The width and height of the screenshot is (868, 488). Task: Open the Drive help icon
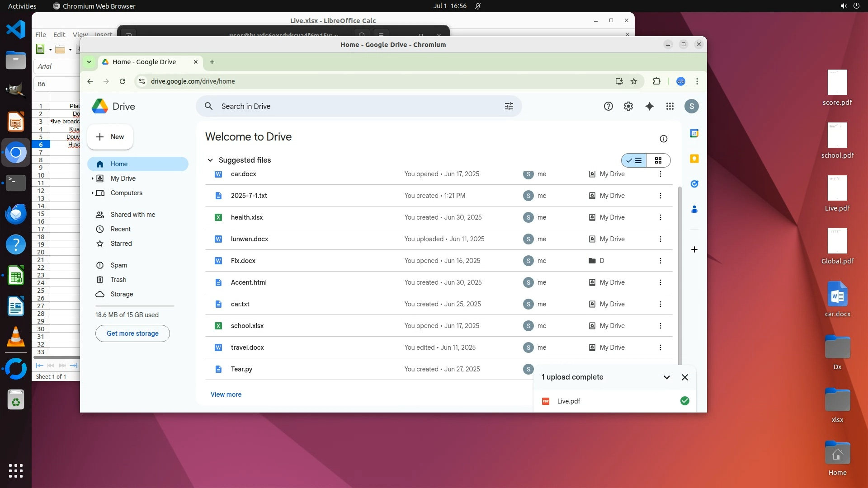pyautogui.click(x=609, y=106)
